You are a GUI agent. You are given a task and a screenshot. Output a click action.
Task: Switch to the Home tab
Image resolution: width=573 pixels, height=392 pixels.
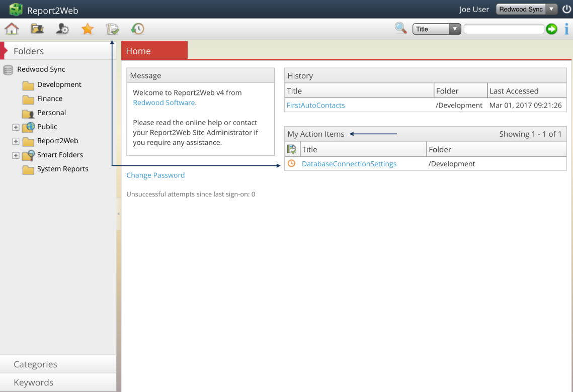(x=138, y=50)
